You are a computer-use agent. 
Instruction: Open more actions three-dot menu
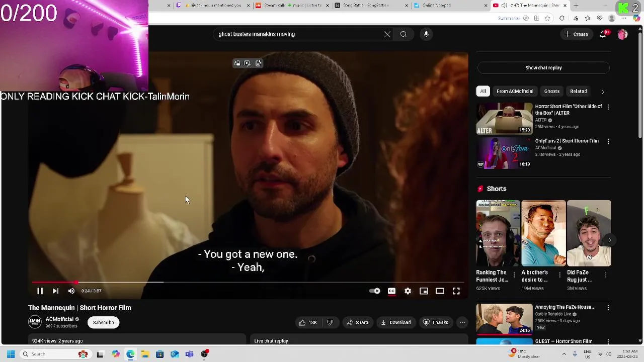coord(462,322)
